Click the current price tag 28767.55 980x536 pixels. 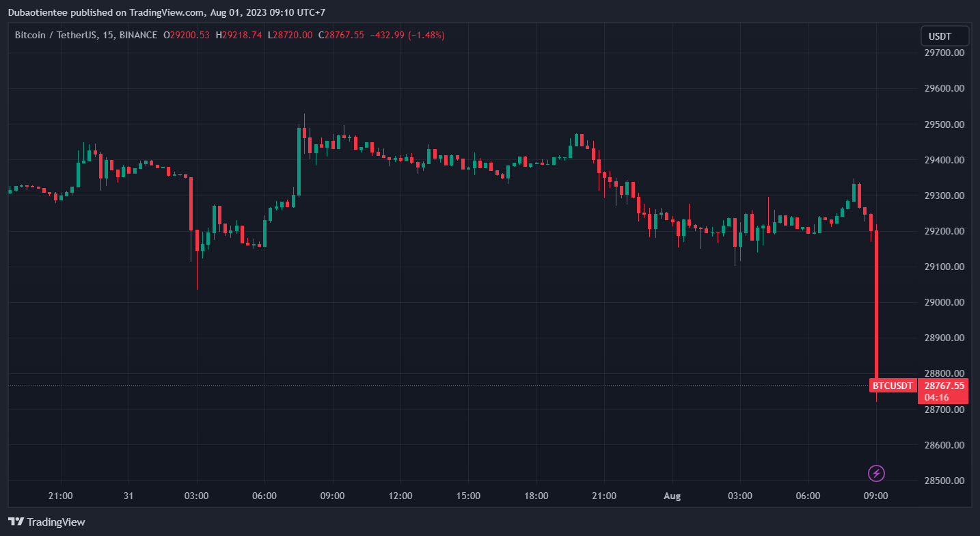[943, 386]
